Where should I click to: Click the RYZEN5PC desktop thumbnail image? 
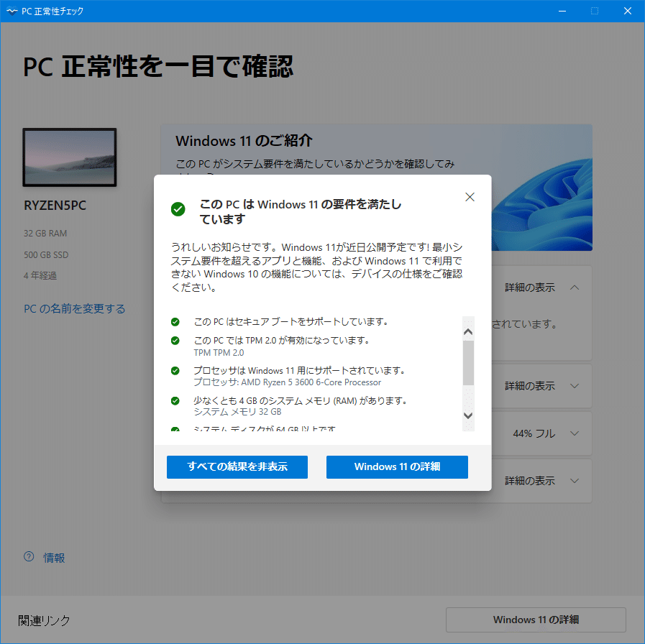(x=70, y=157)
